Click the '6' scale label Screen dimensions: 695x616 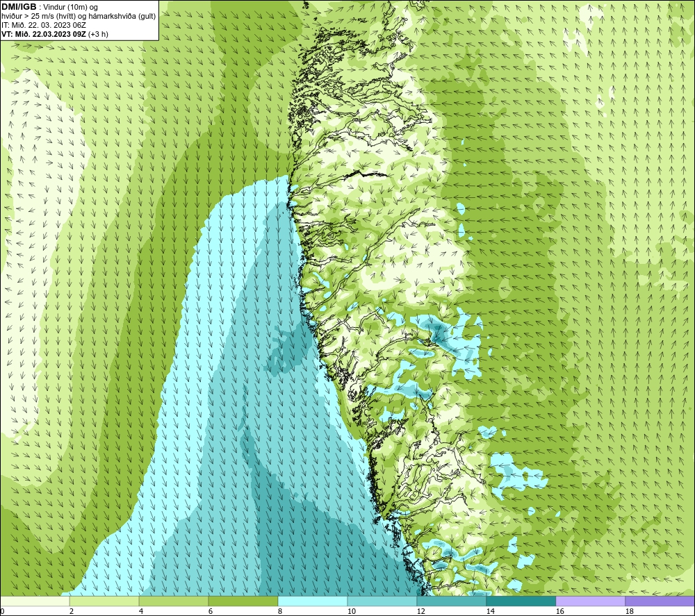211,612
